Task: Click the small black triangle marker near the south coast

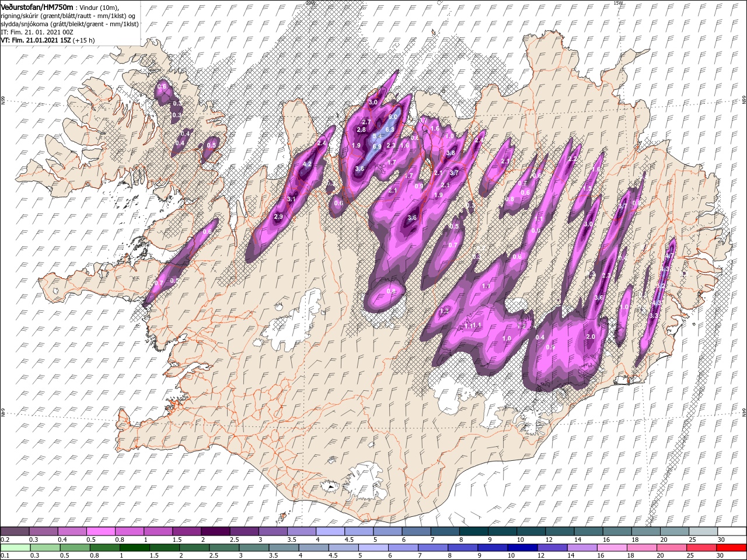Action: point(331,485)
